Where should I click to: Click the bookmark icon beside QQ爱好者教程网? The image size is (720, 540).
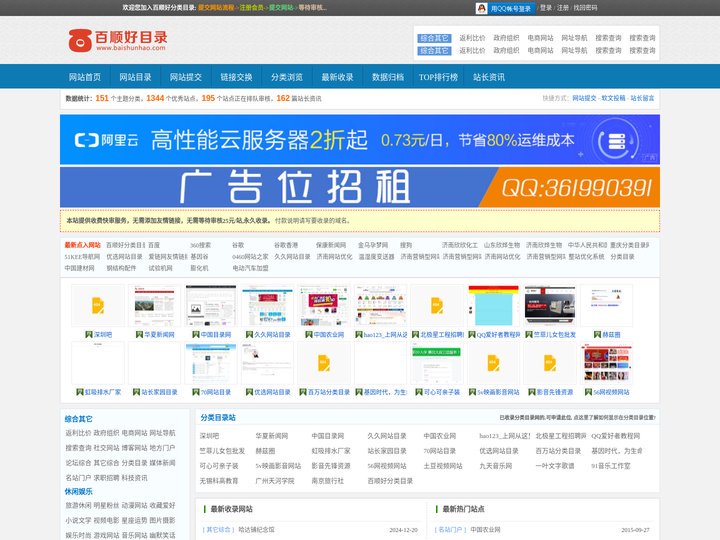(x=472, y=334)
